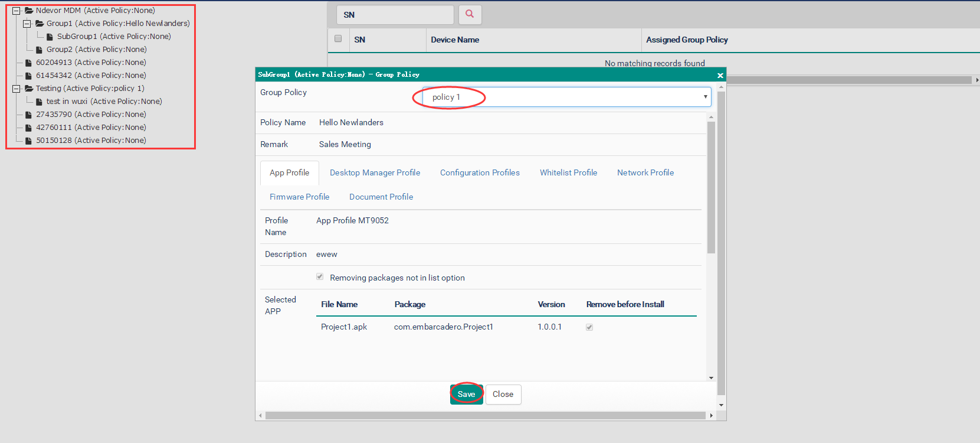The image size is (980, 443).
Task: Click the Ndevor MDM root folder icon
Action: (x=28, y=11)
